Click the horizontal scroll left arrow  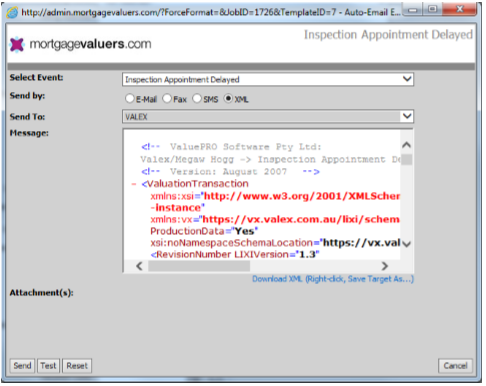pyautogui.click(x=139, y=266)
